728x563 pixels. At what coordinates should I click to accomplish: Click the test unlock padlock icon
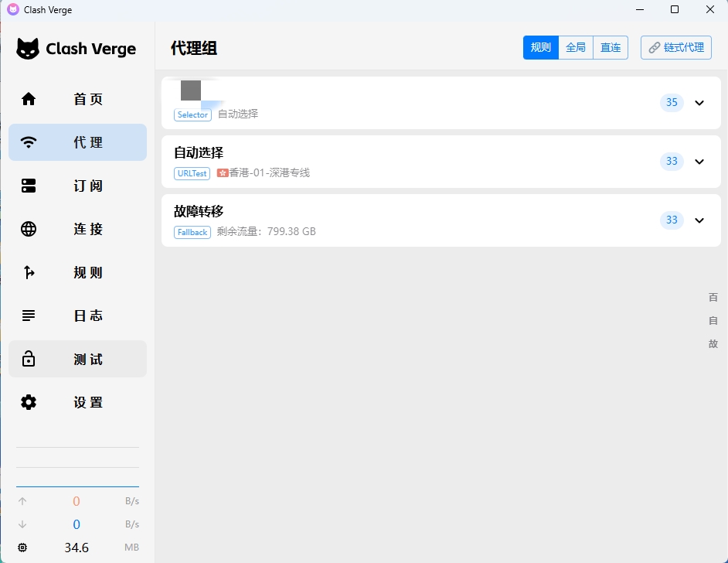pyautogui.click(x=29, y=359)
